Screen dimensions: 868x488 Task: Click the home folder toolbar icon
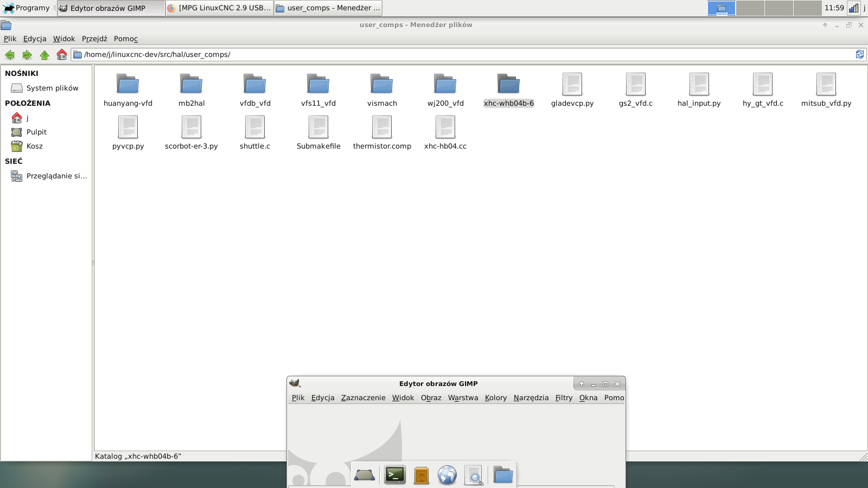point(62,55)
